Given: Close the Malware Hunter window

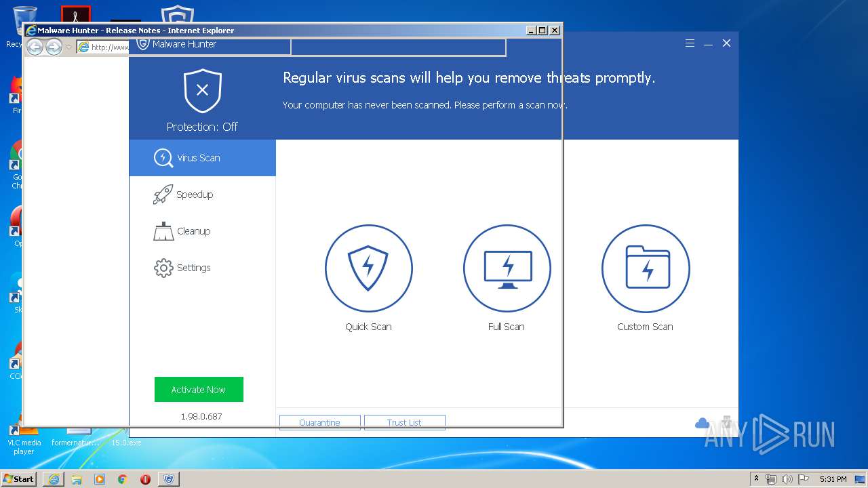Looking at the screenshot, I should tap(726, 43).
